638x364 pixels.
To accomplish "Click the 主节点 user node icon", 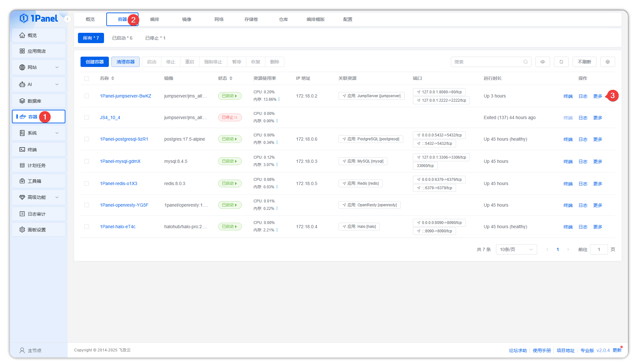I will click(22, 350).
